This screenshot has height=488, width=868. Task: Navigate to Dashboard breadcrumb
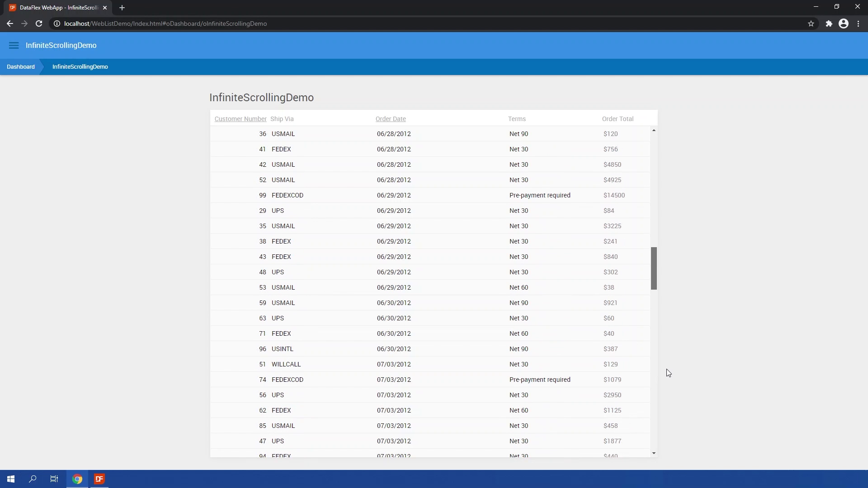click(21, 66)
